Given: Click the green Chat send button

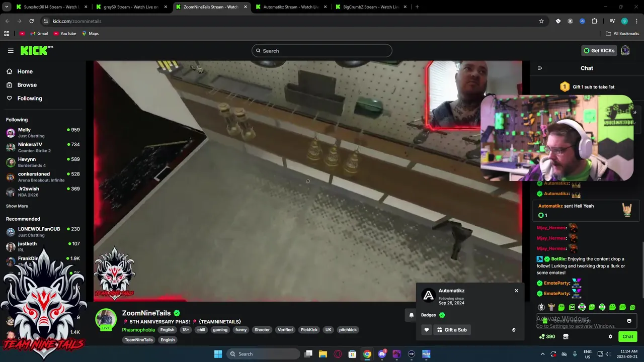Looking at the screenshot, I should (x=628, y=337).
